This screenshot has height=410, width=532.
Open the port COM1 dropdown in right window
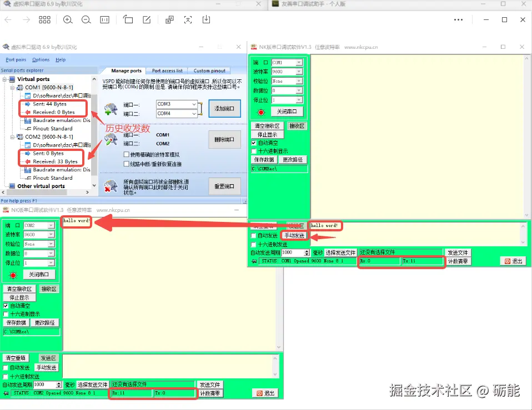299,62
